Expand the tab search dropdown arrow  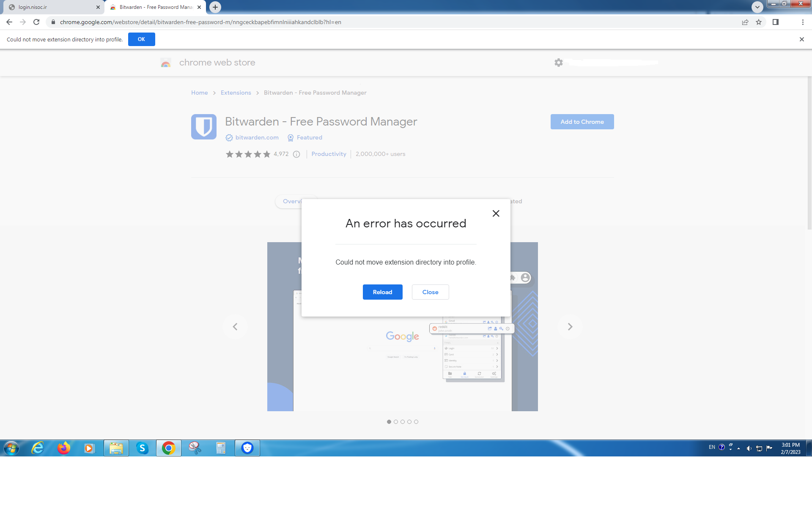[x=757, y=7]
